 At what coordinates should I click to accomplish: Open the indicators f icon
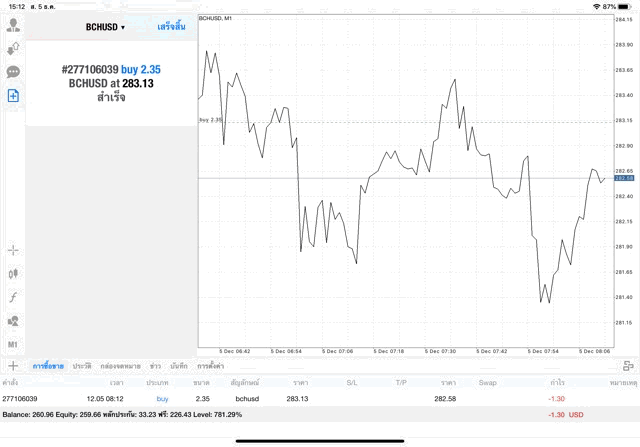pos(14,297)
